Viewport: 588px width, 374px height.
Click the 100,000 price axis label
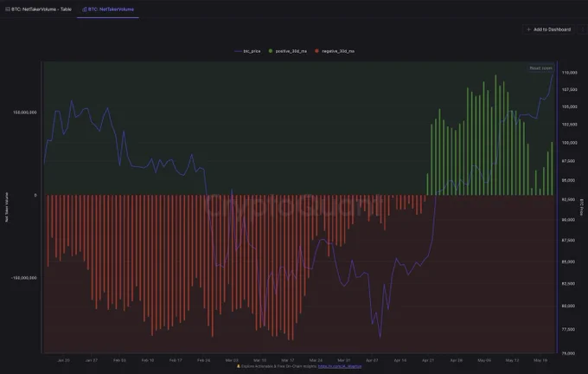coord(569,143)
